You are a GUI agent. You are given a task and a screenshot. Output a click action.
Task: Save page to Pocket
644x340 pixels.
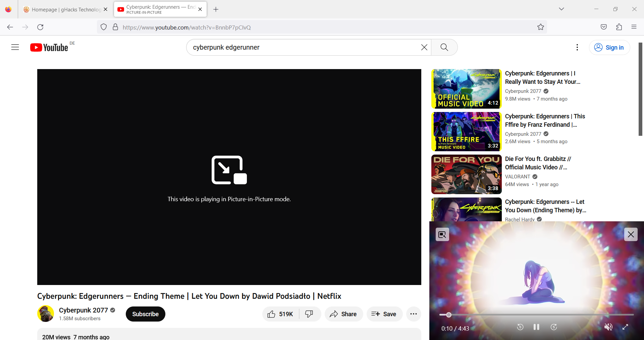[x=604, y=27]
